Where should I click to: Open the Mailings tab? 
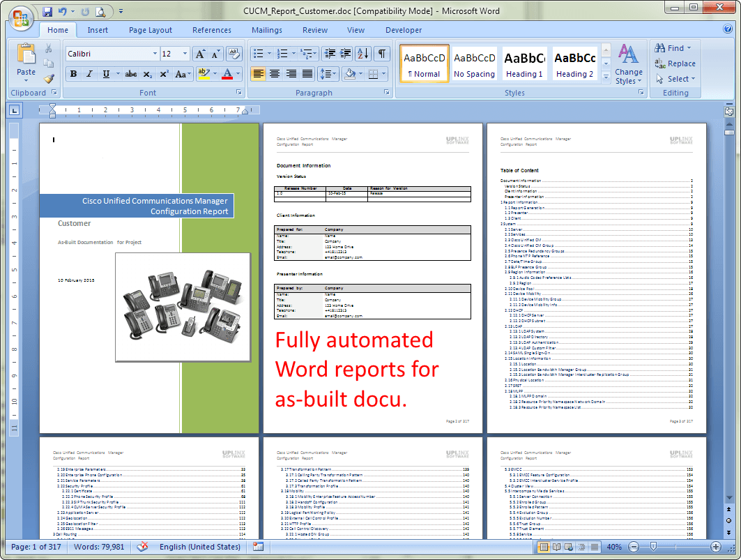pos(266,30)
